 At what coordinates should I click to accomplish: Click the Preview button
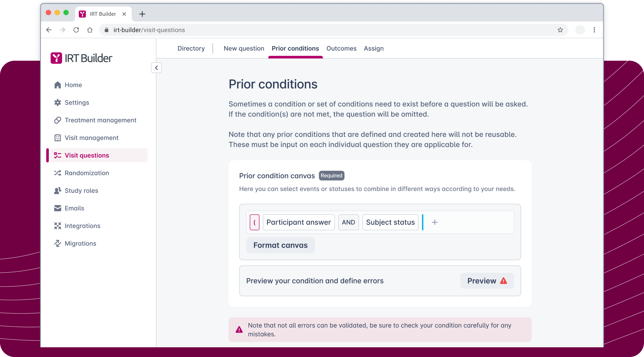pos(487,281)
